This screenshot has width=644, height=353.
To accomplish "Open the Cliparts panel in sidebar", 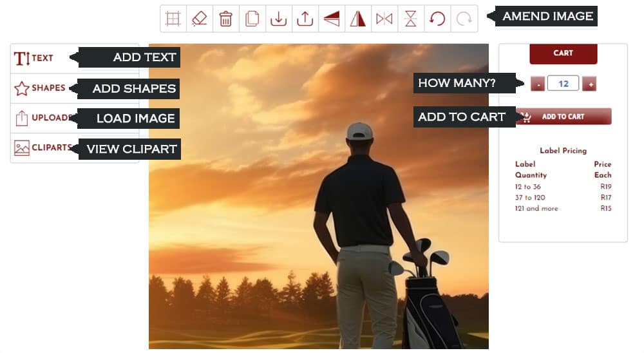I will (75, 148).
